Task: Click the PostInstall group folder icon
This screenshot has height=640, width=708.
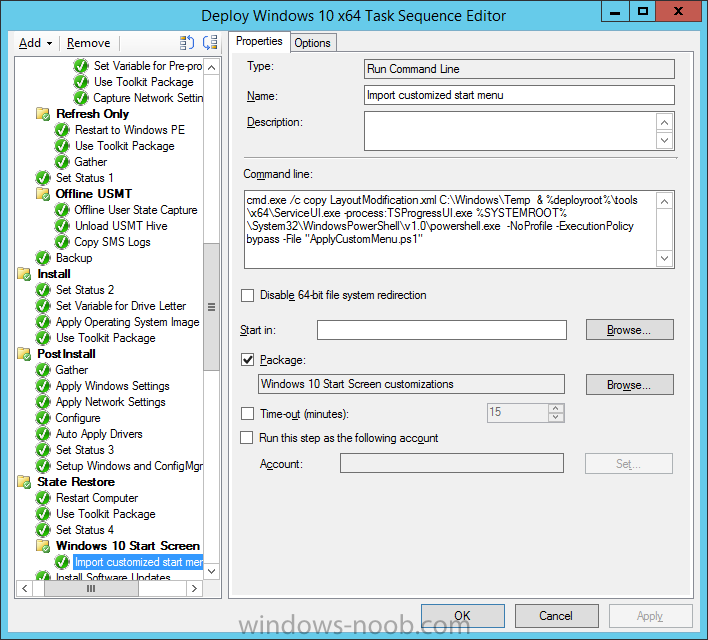Action: pyautogui.click(x=24, y=354)
